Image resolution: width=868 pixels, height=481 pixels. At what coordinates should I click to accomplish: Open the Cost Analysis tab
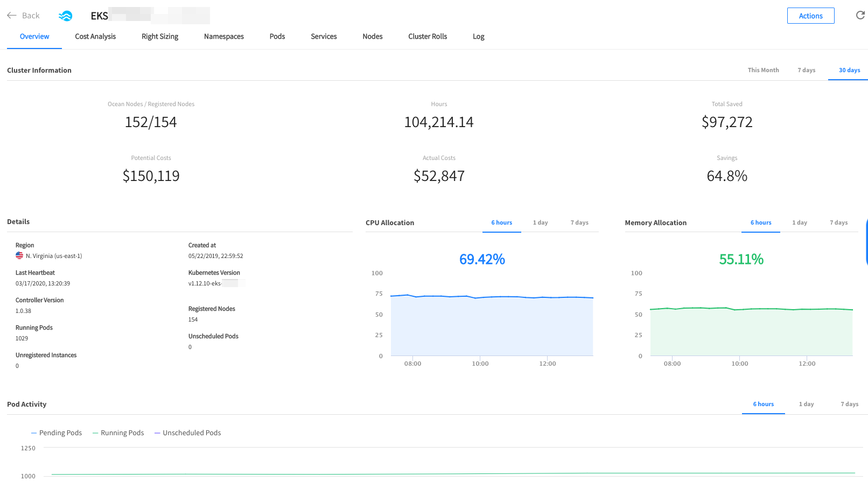pos(95,37)
